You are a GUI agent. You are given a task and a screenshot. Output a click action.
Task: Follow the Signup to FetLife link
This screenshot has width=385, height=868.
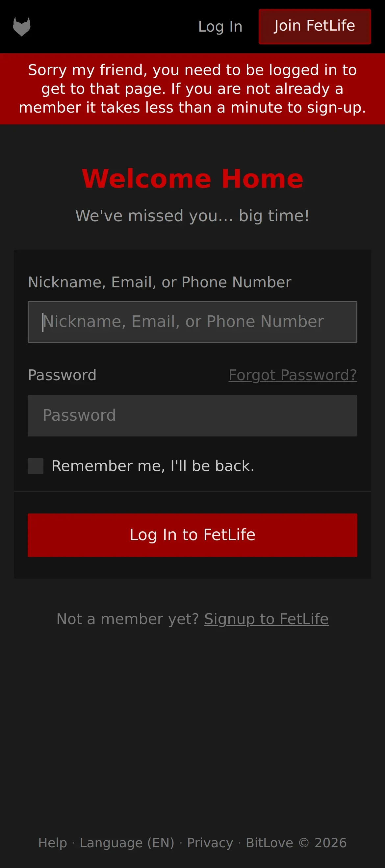[266, 619]
